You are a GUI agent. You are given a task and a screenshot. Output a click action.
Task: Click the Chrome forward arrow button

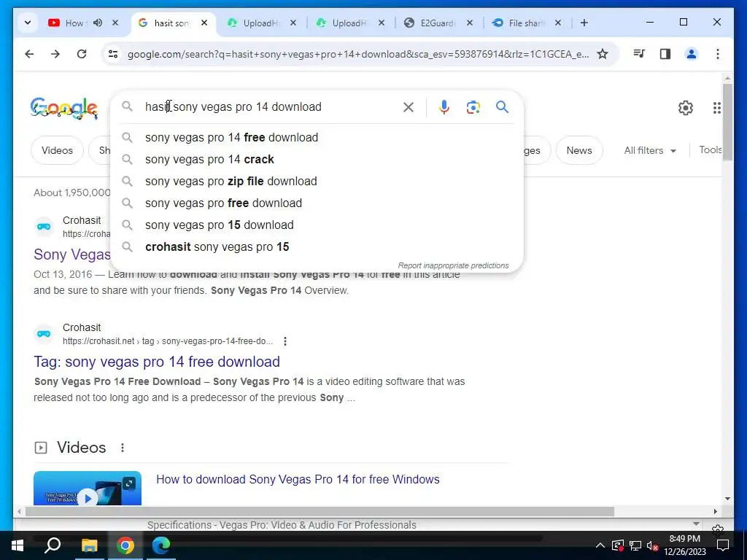55,54
